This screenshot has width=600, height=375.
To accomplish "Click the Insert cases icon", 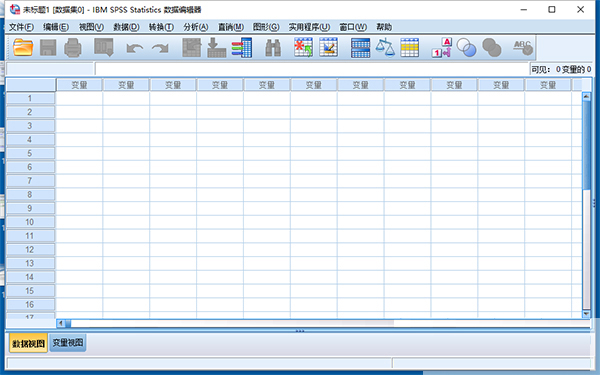I will tap(303, 47).
